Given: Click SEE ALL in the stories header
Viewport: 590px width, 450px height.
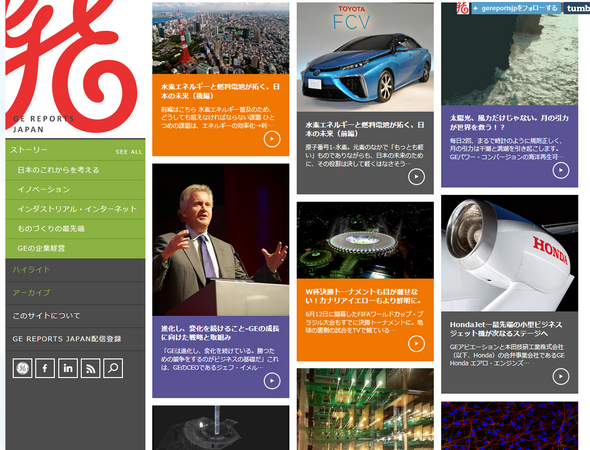Looking at the screenshot, I should pyautogui.click(x=129, y=152).
